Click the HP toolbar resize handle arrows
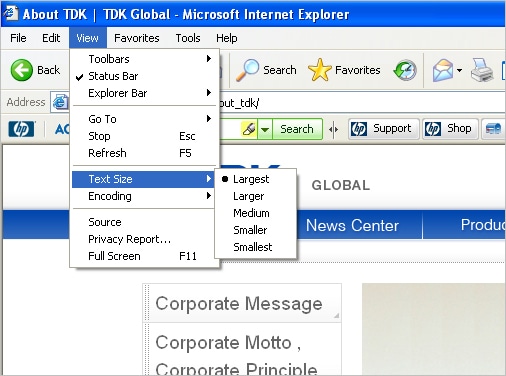 333,129
